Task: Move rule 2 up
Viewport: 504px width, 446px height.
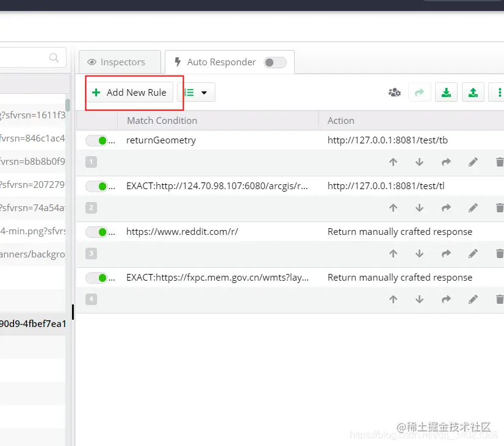Action: pos(393,207)
